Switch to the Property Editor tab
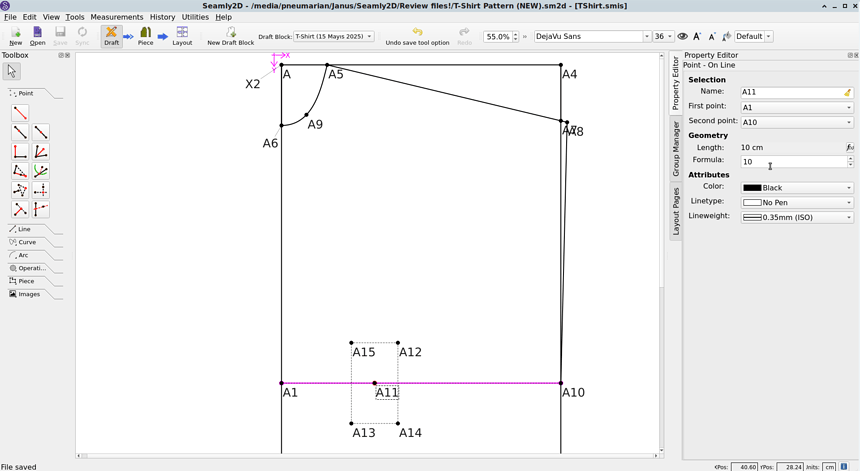 [676, 83]
